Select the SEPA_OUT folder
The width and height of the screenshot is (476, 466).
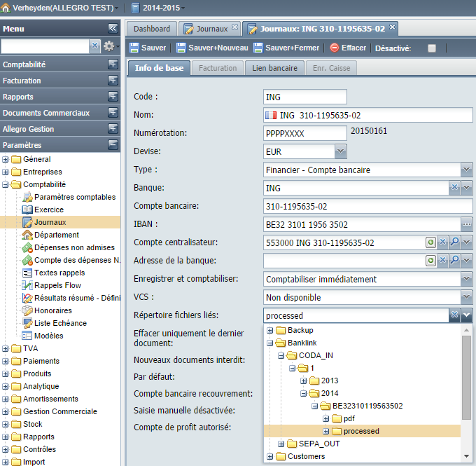click(319, 444)
